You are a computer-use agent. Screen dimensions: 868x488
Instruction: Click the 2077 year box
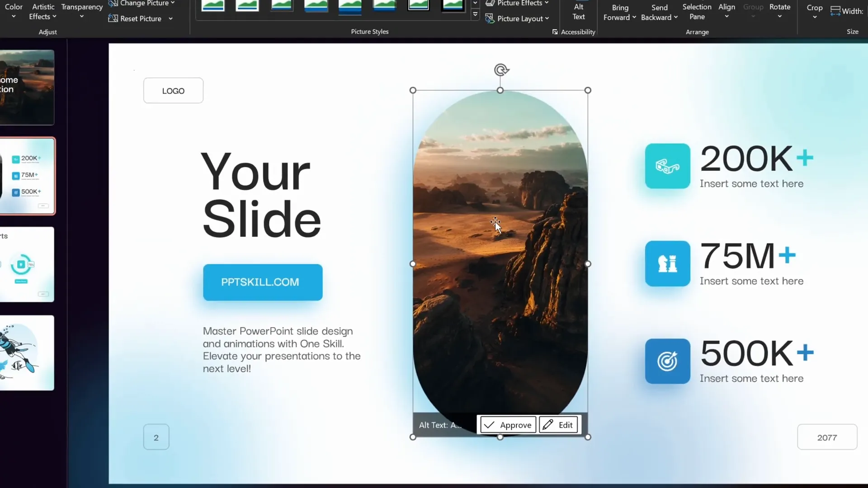click(827, 437)
